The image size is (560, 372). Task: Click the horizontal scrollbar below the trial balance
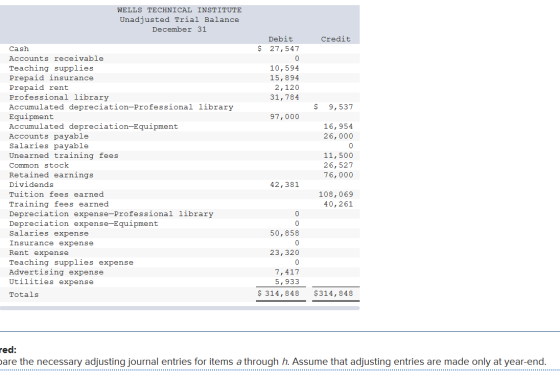pos(180,308)
